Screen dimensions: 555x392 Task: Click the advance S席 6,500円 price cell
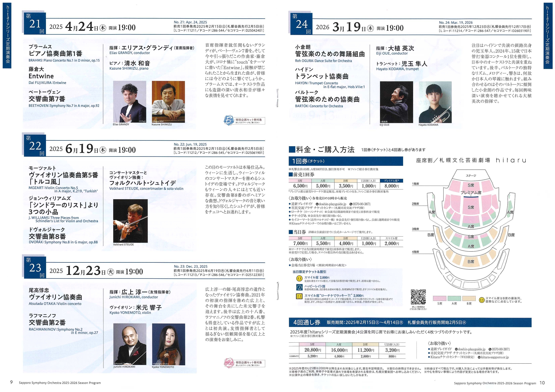coord(300,186)
